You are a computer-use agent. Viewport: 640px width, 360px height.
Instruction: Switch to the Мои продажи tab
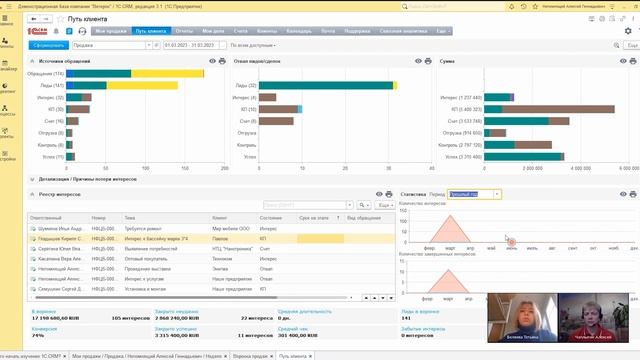111,31
